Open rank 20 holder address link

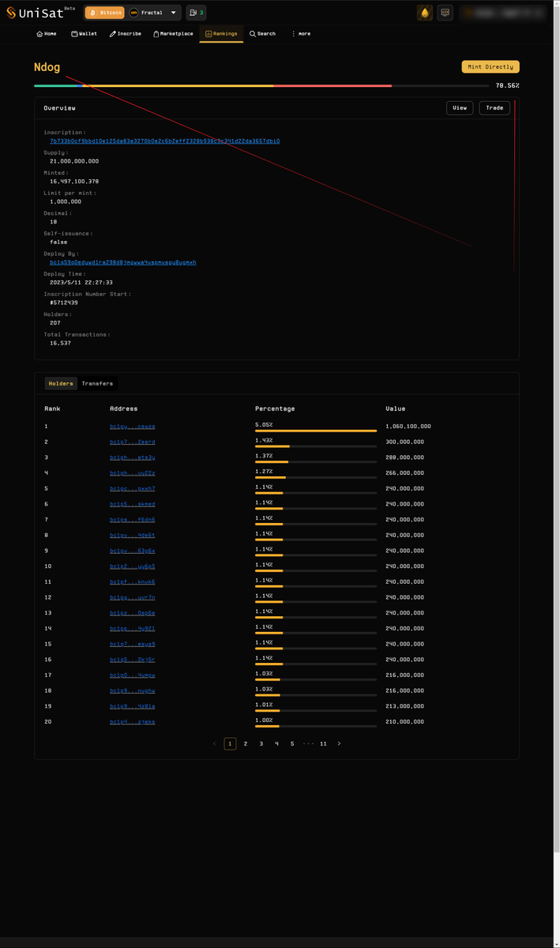133,722
